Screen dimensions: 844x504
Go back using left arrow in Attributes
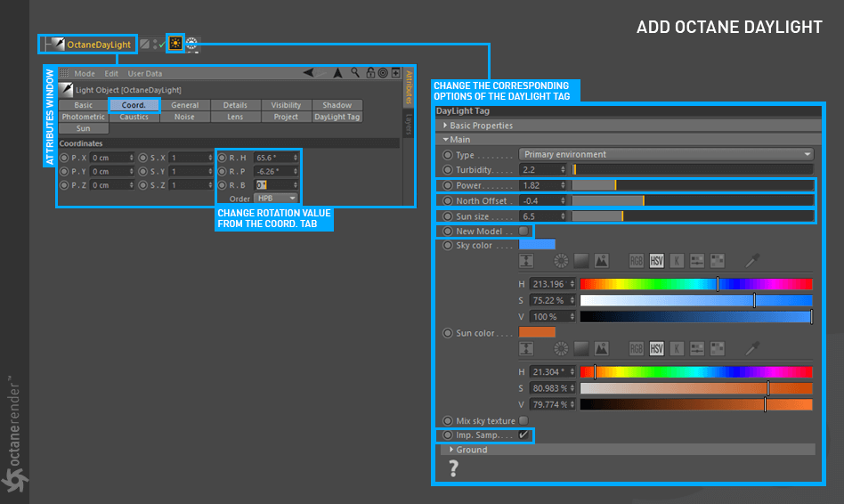(309, 73)
